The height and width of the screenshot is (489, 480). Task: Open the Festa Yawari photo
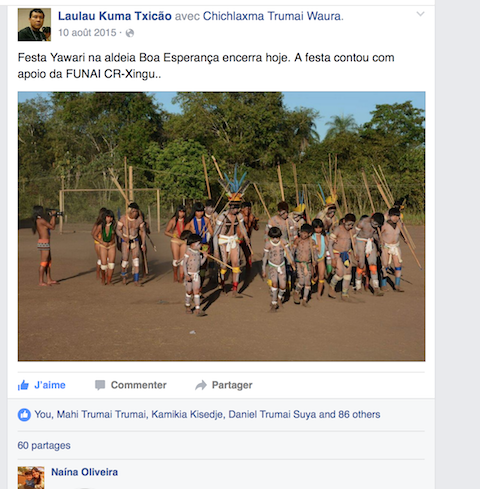coord(221,226)
